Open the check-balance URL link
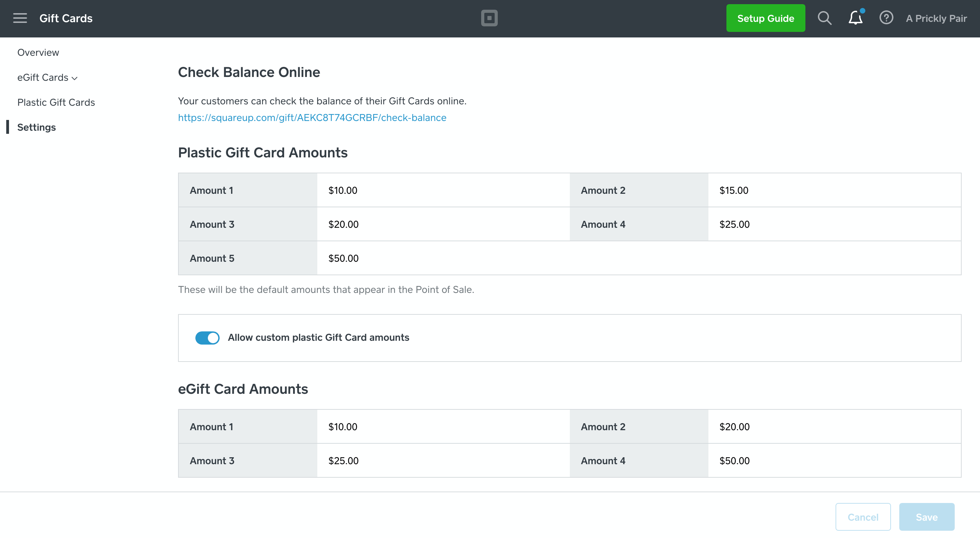 [312, 118]
